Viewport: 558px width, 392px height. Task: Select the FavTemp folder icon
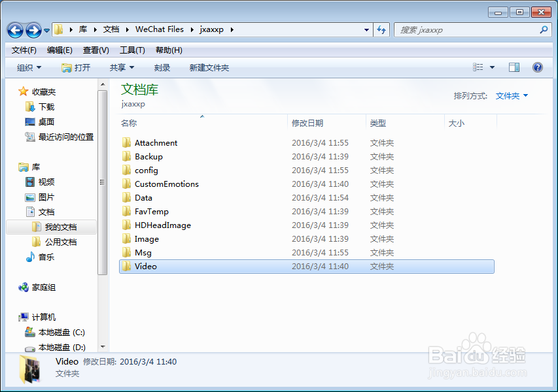tap(126, 212)
